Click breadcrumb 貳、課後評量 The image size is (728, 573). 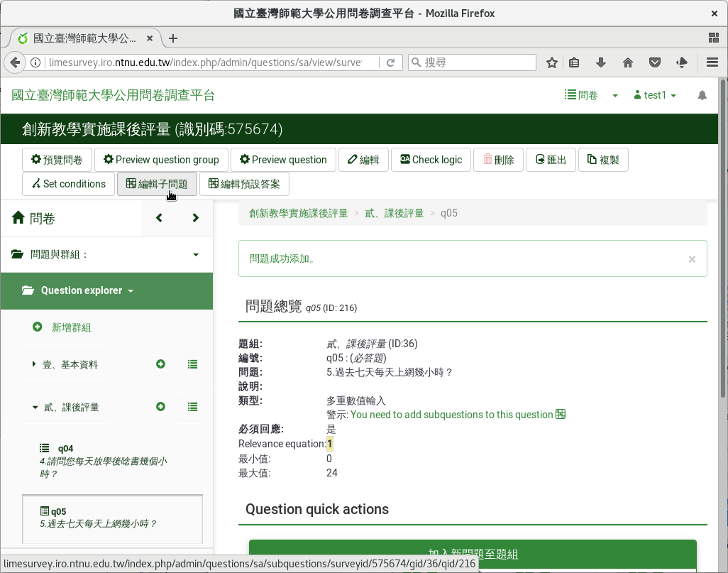click(x=395, y=213)
